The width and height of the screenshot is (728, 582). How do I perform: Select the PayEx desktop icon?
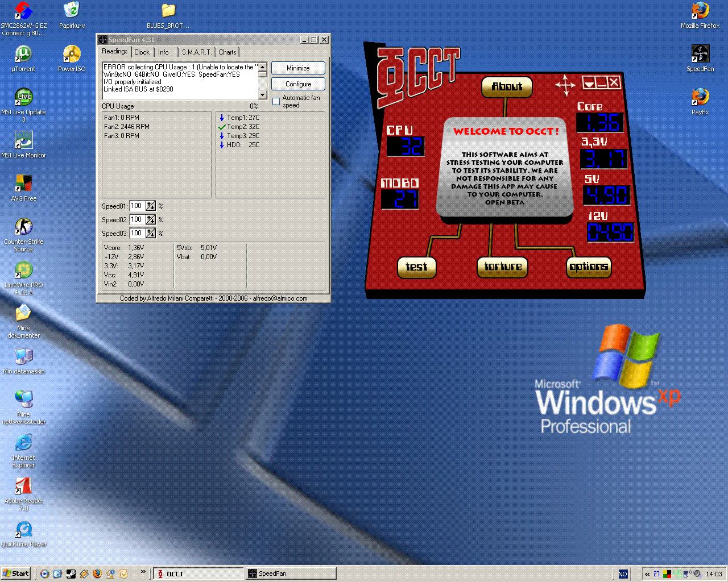point(700,102)
